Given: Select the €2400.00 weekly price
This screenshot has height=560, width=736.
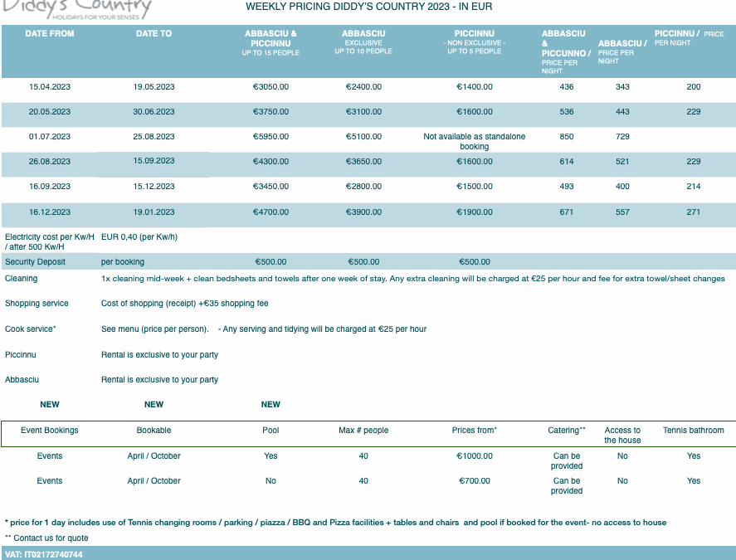Looking at the screenshot, I should click(363, 87).
